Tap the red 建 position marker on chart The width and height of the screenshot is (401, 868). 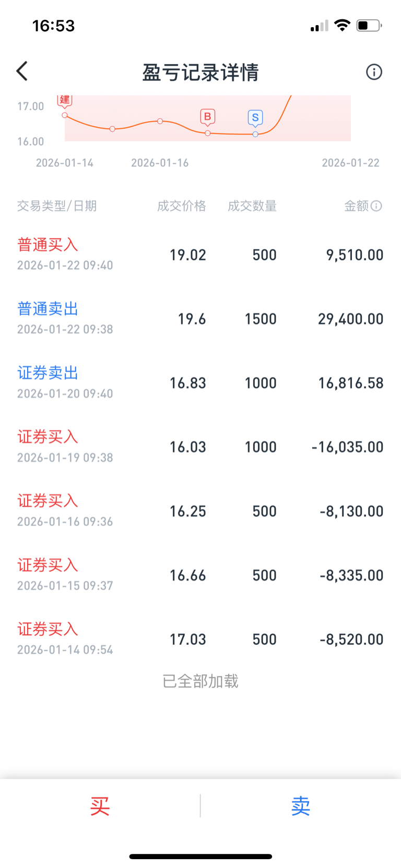point(64,100)
